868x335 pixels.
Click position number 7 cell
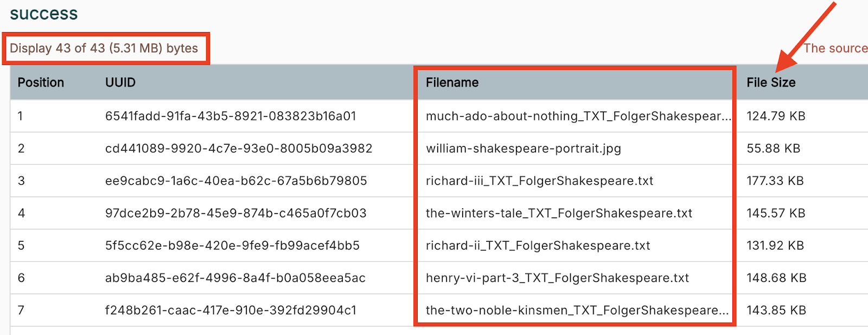pyautogui.click(x=21, y=310)
